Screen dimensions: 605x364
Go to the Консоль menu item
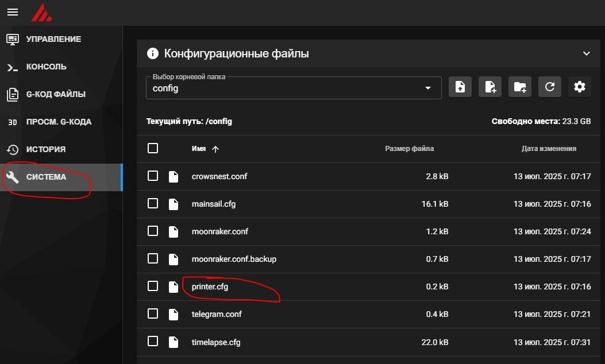click(x=46, y=67)
